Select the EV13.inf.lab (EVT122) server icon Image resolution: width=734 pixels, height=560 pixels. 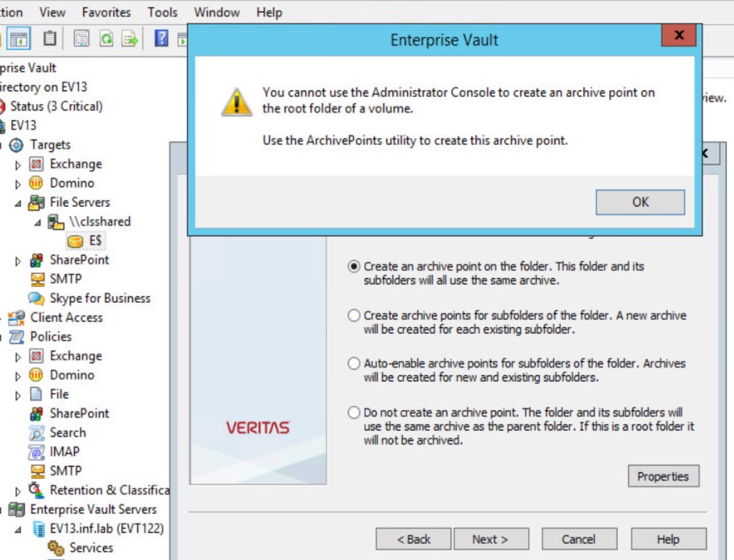pos(39,529)
